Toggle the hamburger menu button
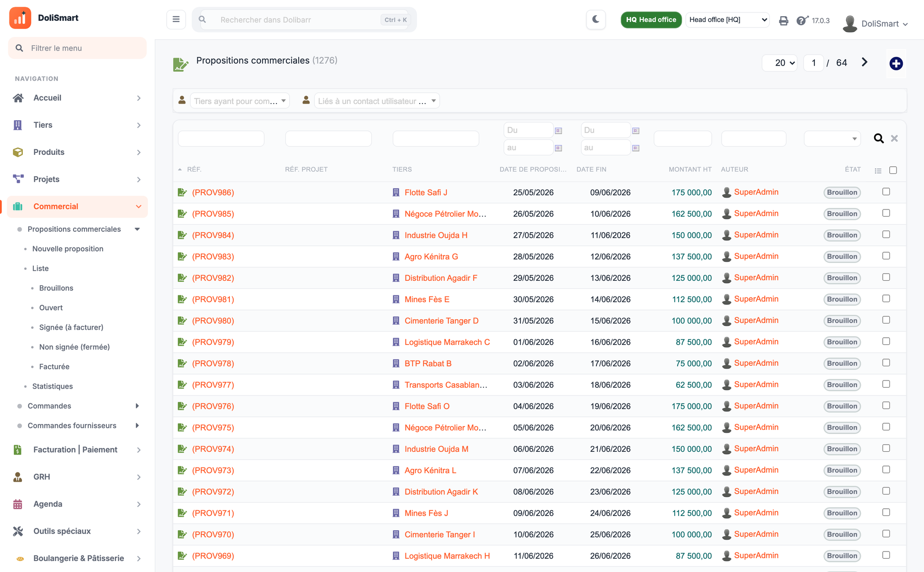 click(x=176, y=19)
